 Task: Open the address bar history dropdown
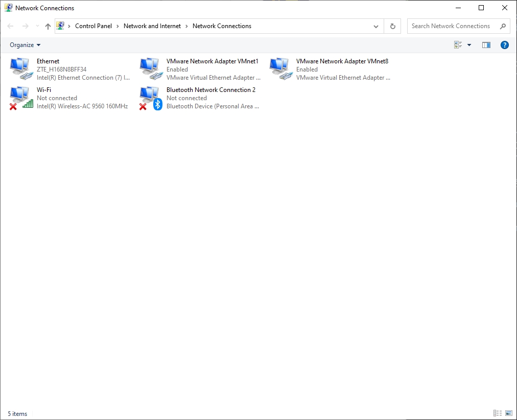click(376, 26)
